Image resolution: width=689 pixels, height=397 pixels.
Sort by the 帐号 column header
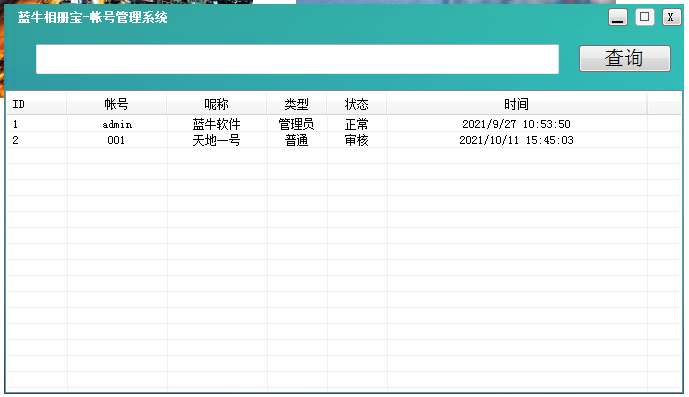click(116, 104)
